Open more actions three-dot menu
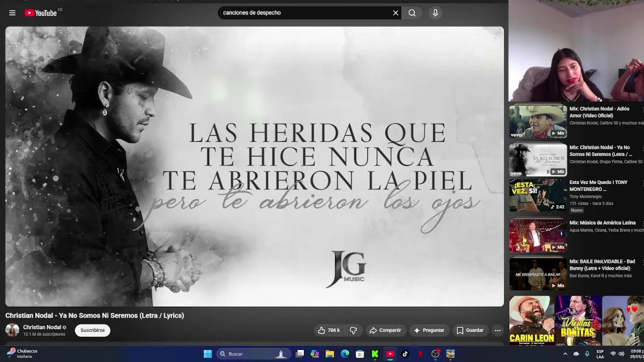The width and height of the screenshot is (644, 362). tap(498, 330)
